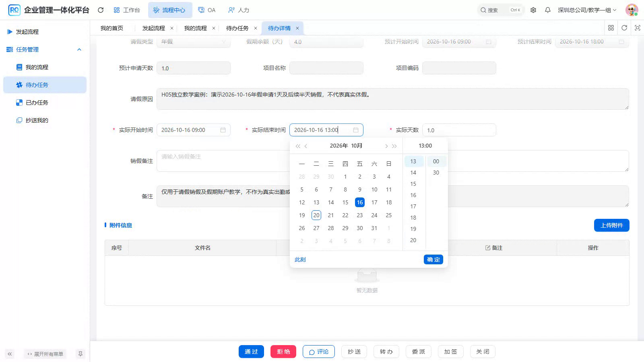Toggle fullscreen content icon

pyautogui.click(x=638, y=28)
